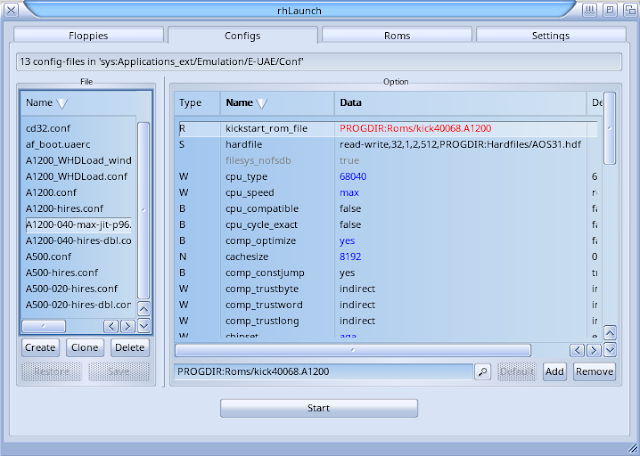Click the window depth gadget in title bar
Screen dimensions: 640x456
click(630, 10)
